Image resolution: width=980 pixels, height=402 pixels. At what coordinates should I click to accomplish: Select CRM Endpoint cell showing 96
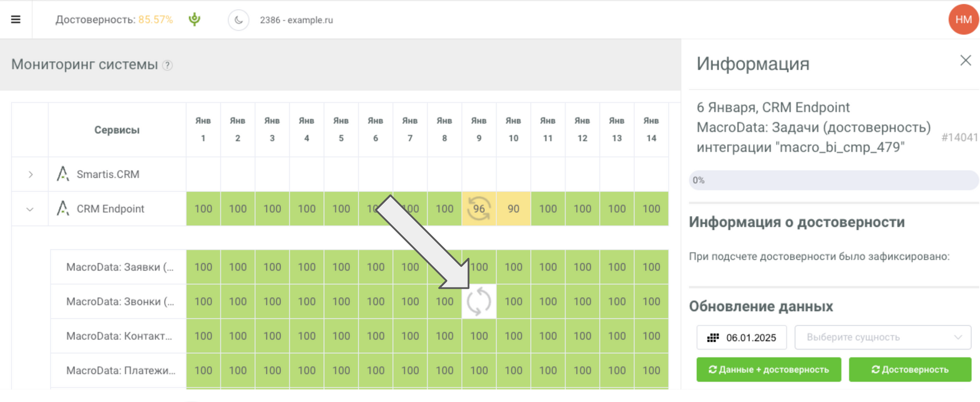[x=479, y=209]
